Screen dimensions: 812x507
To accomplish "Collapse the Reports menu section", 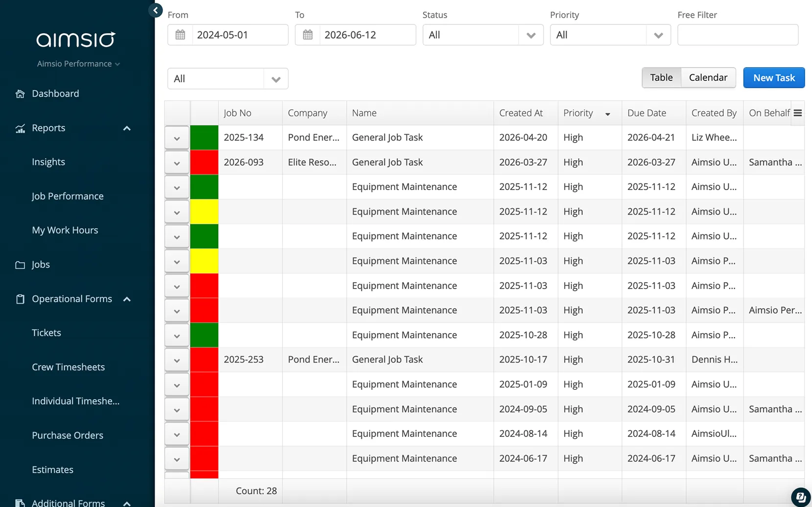I will [127, 128].
